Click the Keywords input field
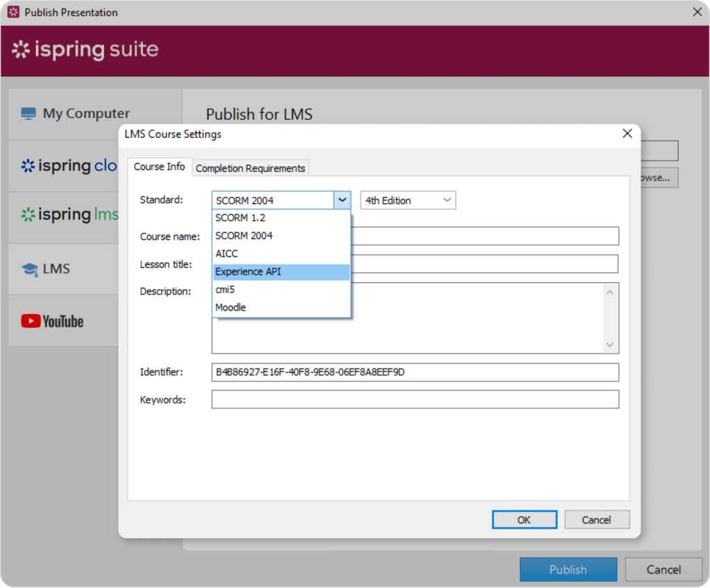 click(415, 399)
